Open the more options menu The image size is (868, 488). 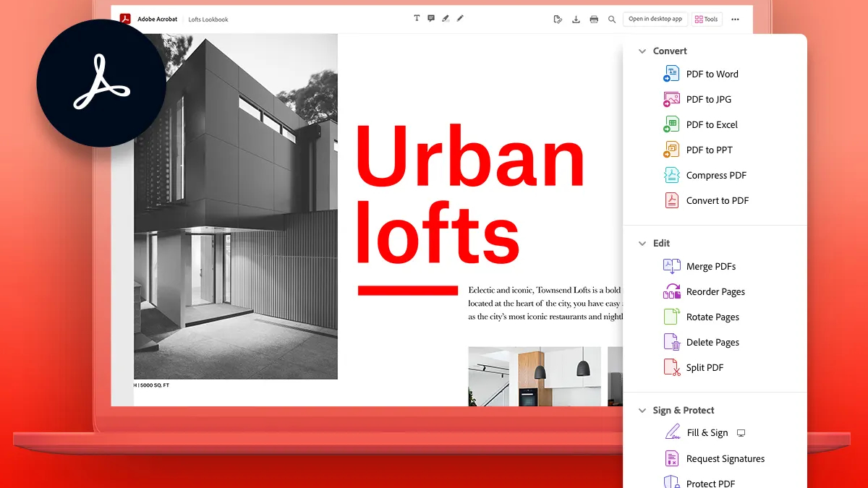point(735,19)
